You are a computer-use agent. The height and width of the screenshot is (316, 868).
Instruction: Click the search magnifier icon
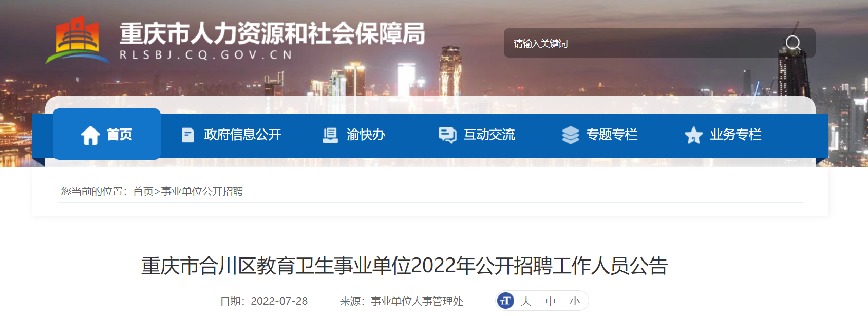pos(793,43)
